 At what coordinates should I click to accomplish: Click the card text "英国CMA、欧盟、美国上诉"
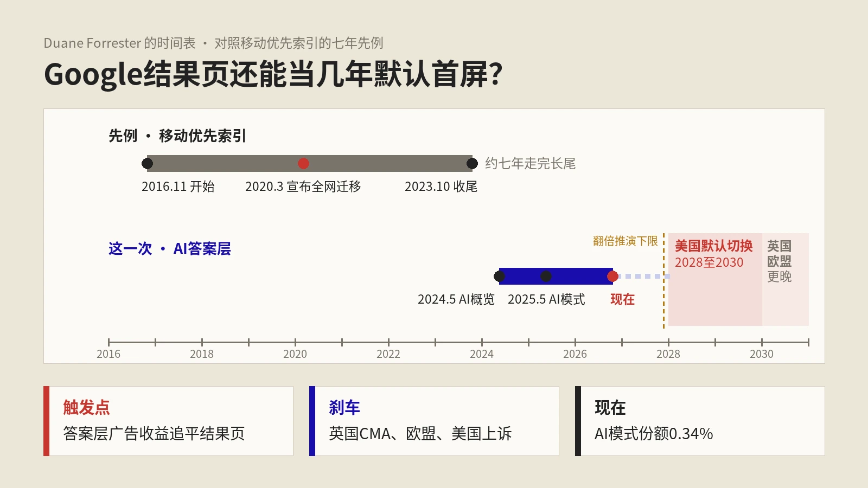click(420, 434)
